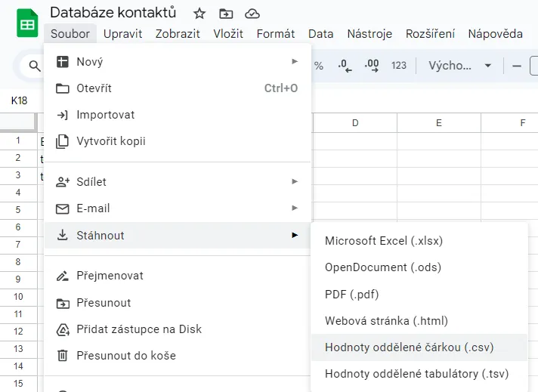This screenshot has width=538, height=392.
Task: Click the increase decimal places icon
Action: 372,66
